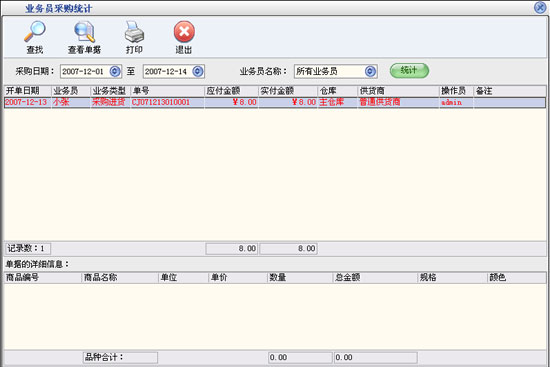
Task: Click the red 退出 exit icon
Action: [184, 32]
